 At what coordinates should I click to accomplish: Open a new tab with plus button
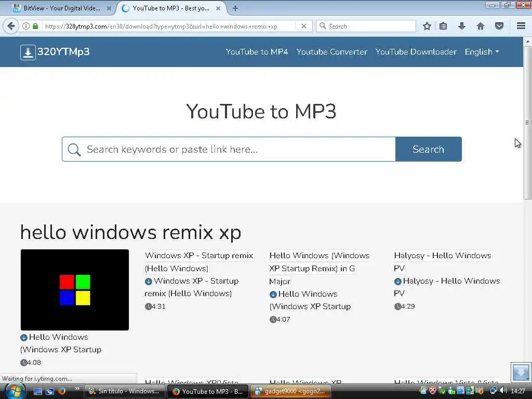click(235, 8)
